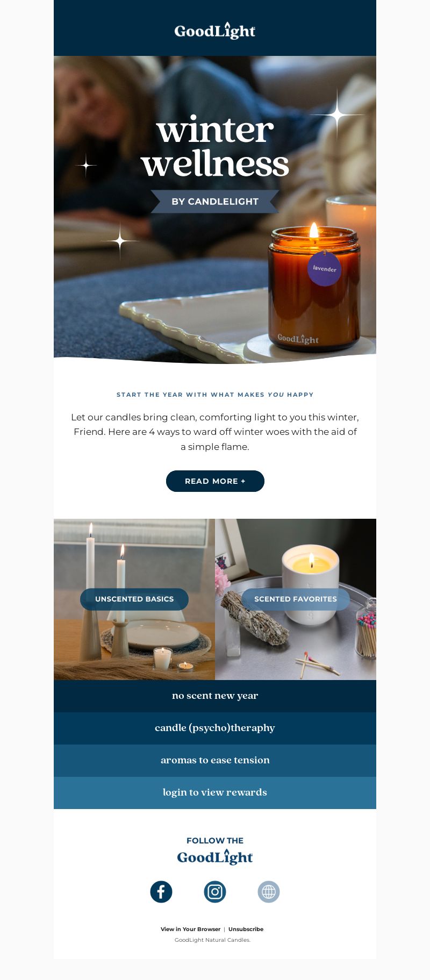Click the GoodLight logo in the header

215,31
